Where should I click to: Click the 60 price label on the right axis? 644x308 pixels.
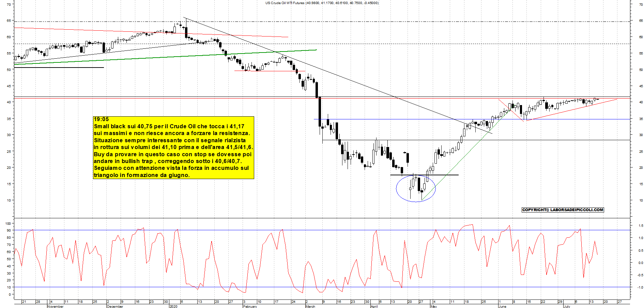(641, 37)
